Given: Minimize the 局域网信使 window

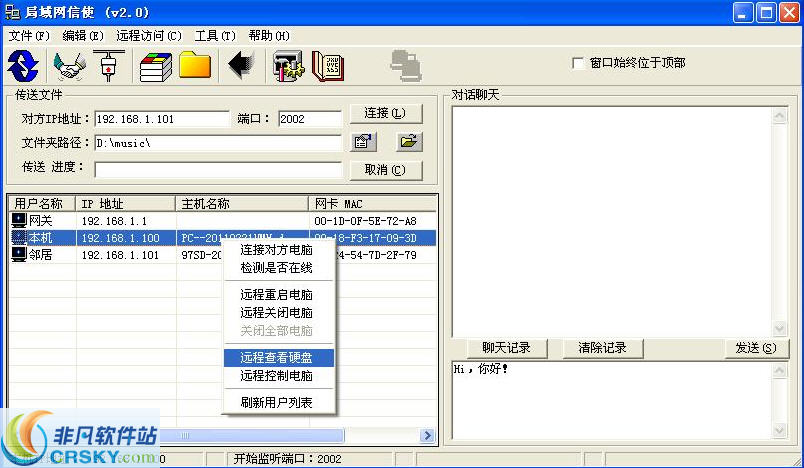Looking at the screenshot, I should 743,13.
